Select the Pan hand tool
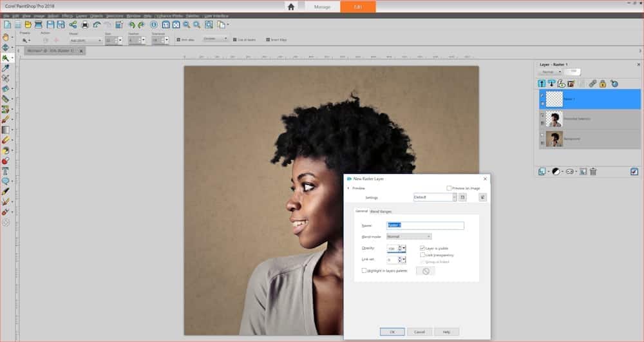Screen dimensions: 644x342 (x=6, y=37)
